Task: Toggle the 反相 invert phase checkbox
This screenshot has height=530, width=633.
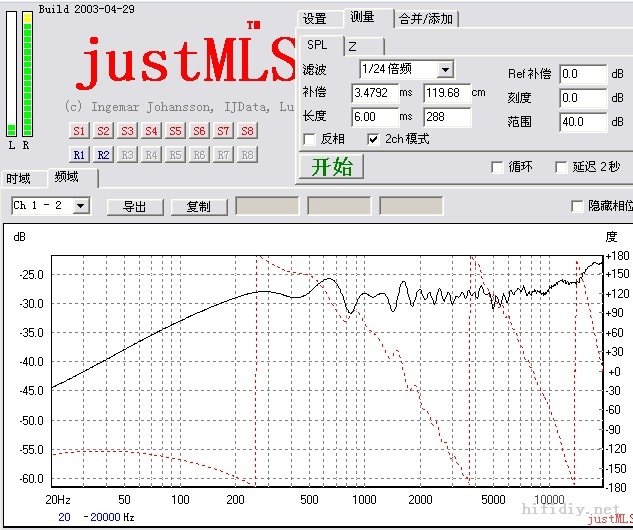Action: [310, 139]
